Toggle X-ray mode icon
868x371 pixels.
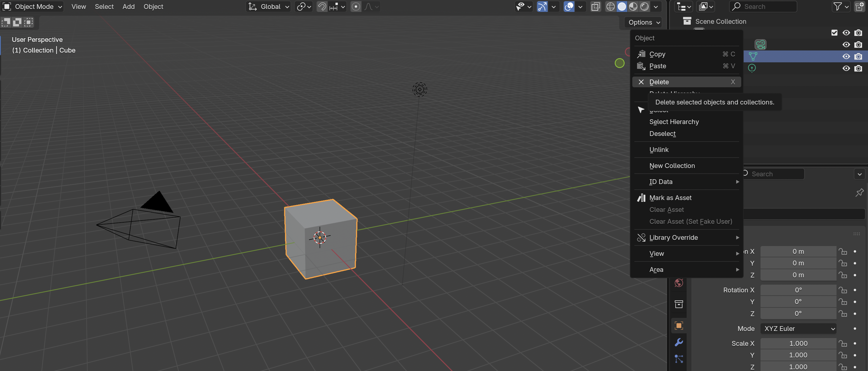click(595, 7)
